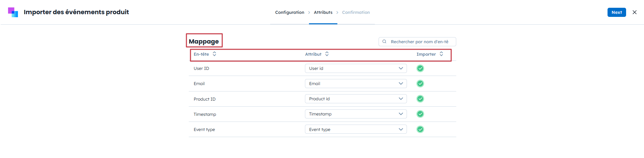Image resolution: width=644 pixels, height=158 pixels.
Task: Click the app logo icon
Action: pyautogui.click(x=13, y=12)
